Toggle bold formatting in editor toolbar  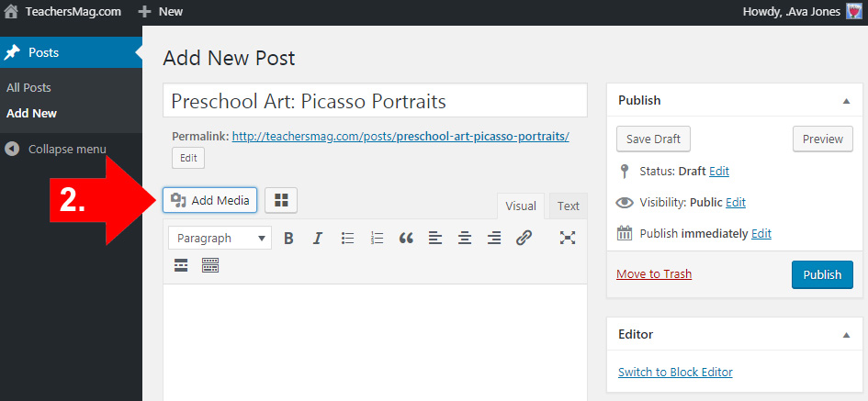[288, 239]
